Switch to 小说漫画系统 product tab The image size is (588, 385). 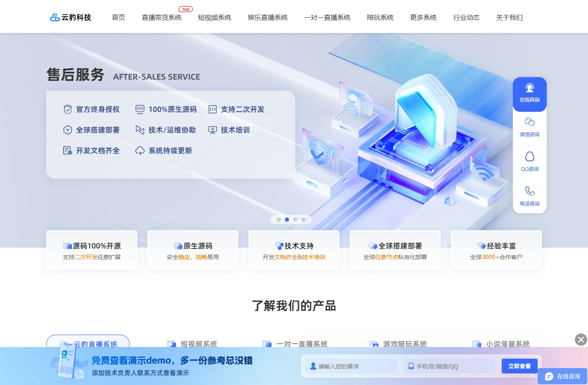[x=501, y=344]
